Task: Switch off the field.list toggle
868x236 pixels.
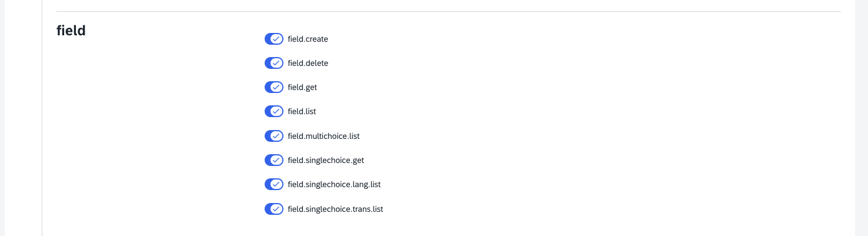Action: click(x=274, y=111)
